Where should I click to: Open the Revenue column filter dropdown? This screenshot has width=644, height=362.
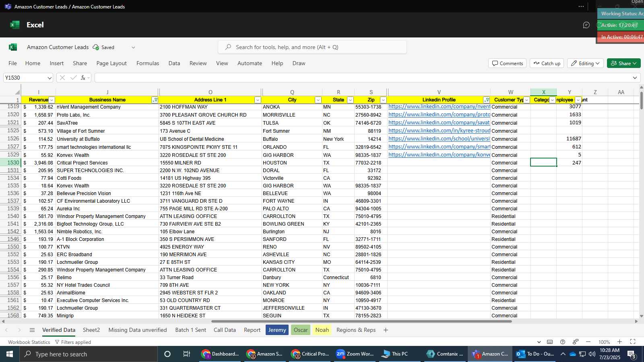tap(52, 100)
